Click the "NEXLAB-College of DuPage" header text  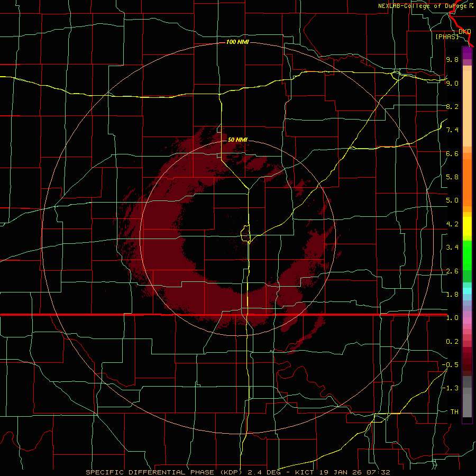(x=424, y=6)
